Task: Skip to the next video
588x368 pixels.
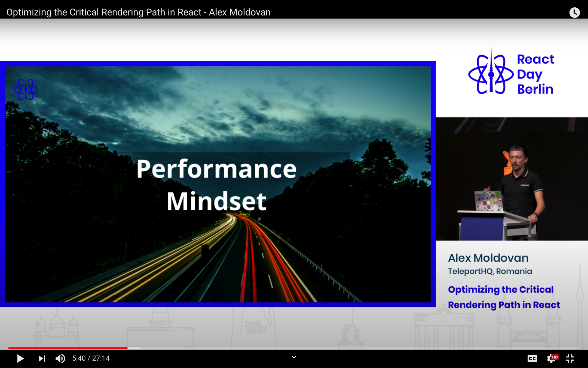Action: (42, 358)
